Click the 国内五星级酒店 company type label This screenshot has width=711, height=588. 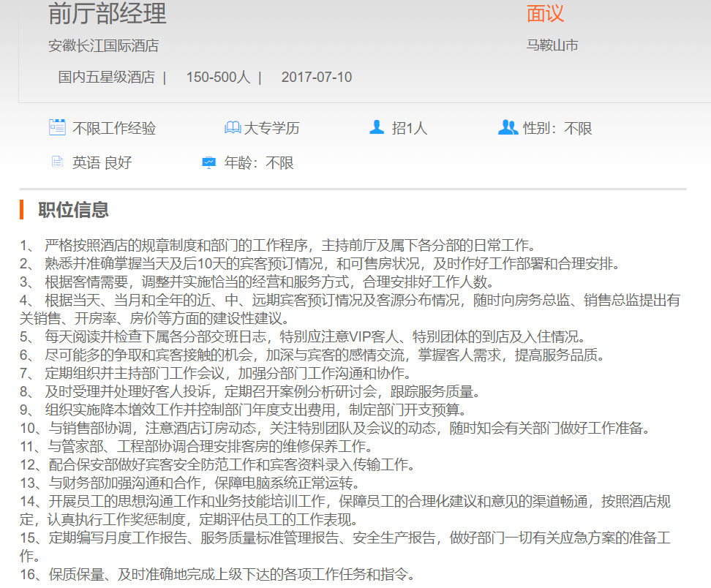tap(106, 77)
